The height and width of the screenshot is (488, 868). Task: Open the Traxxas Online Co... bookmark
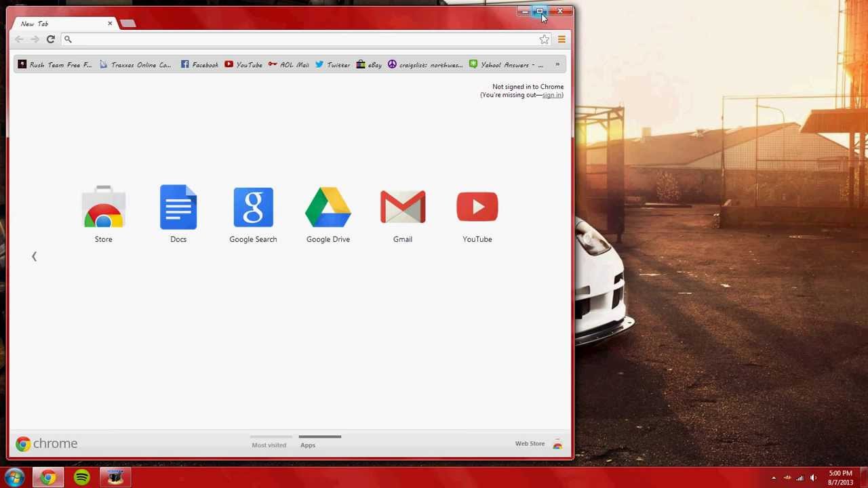[x=136, y=65]
